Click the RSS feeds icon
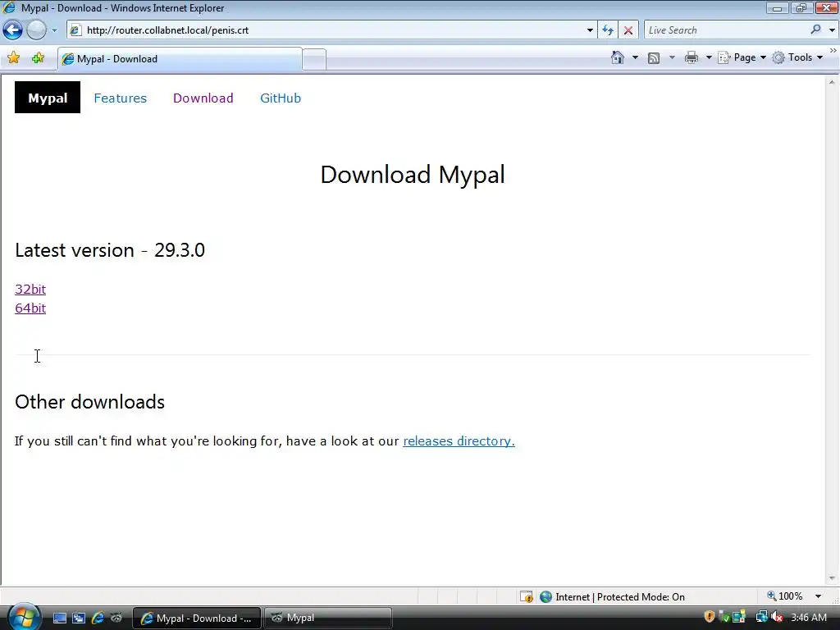The width and height of the screenshot is (840, 630). pyautogui.click(x=654, y=58)
